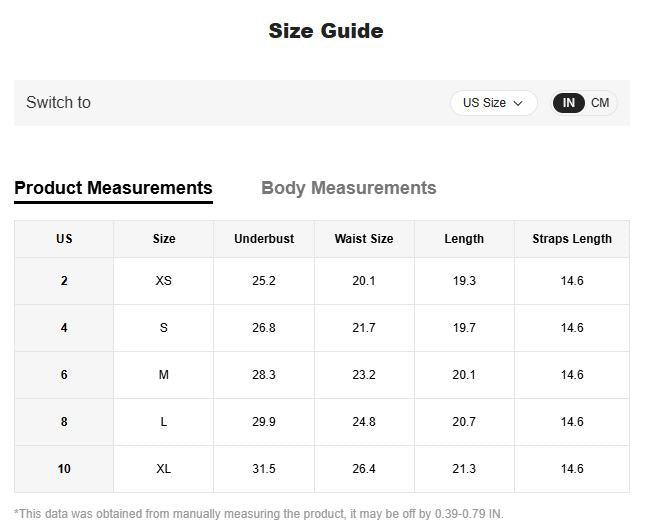The image size is (651, 528).
Task: Click the Size Guide heading
Action: tap(325, 31)
